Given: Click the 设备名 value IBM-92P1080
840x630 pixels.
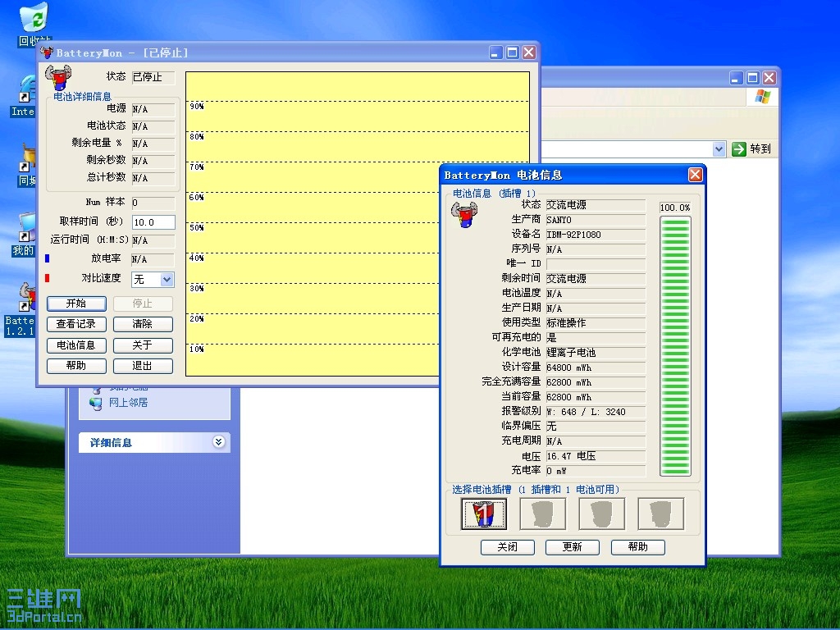Looking at the screenshot, I should coord(596,235).
